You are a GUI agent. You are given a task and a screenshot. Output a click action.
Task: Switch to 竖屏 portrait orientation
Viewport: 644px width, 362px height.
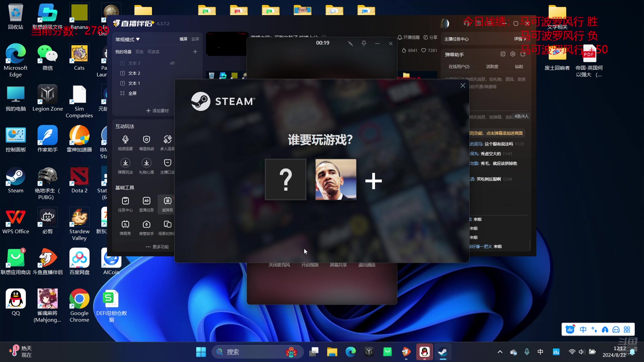coord(195,39)
